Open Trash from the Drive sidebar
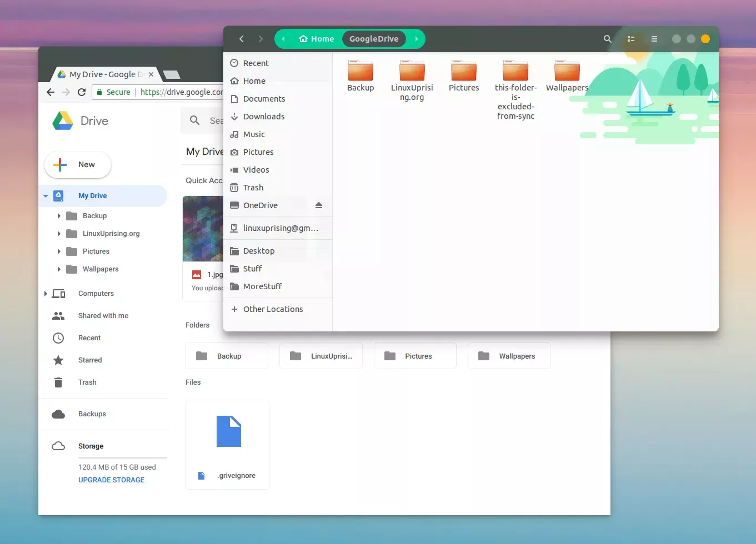The image size is (756, 544). (87, 382)
